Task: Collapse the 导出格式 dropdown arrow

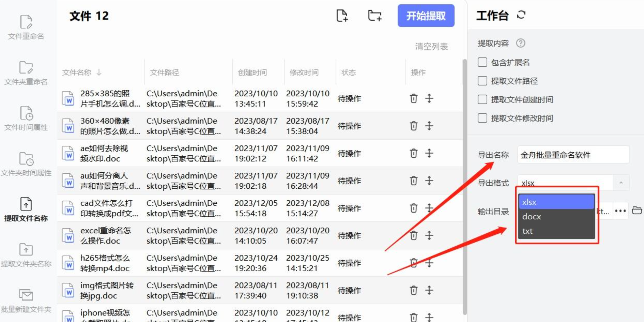Action: click(621, 183)
